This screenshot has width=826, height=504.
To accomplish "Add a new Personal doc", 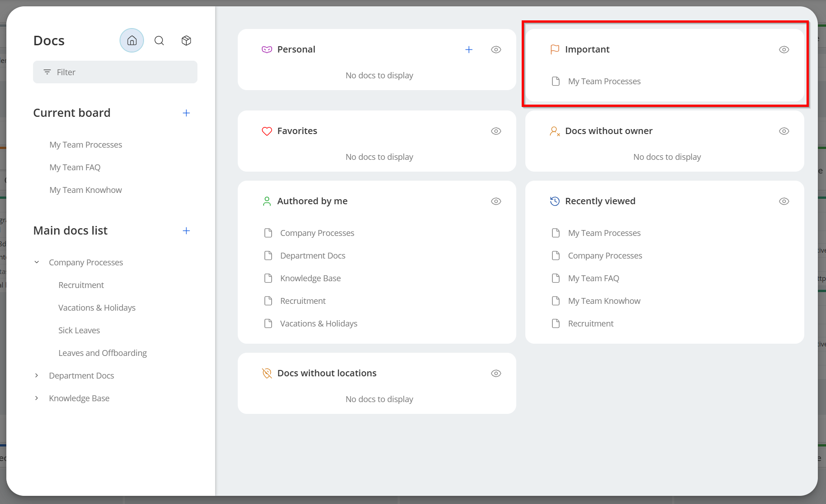I will point(469,50).
